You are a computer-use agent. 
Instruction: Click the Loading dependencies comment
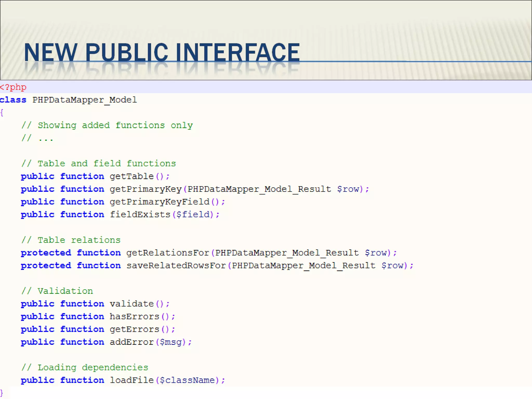(85, 368)
